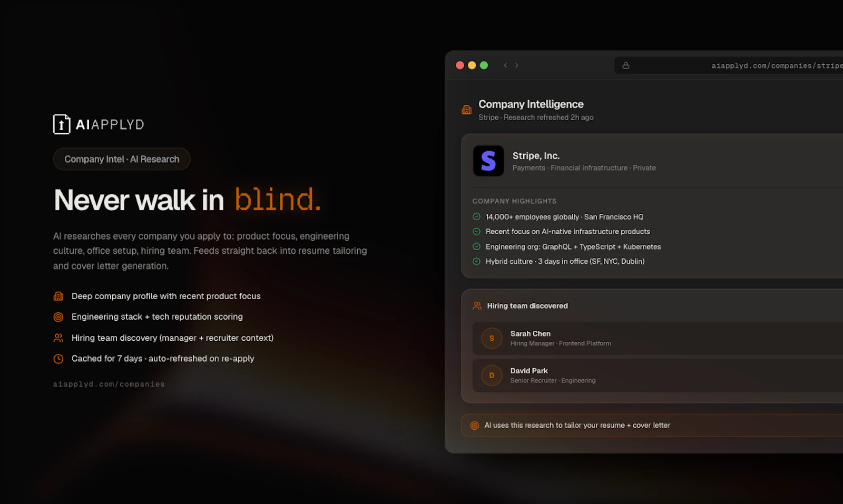The width and height of the screenshot is (843, 504).
Task: Click the building icon next to Company Intelligence
Action: (x=467, y=110)
